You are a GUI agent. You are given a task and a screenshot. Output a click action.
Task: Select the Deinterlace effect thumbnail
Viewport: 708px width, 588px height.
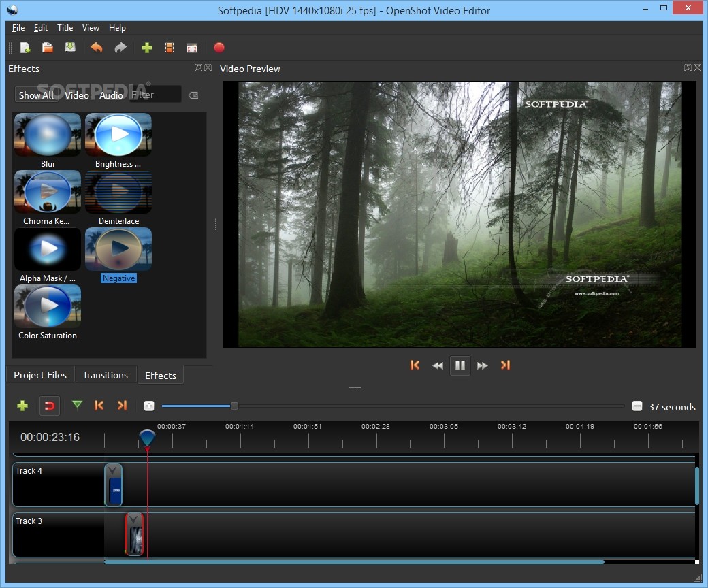(118, 191)
